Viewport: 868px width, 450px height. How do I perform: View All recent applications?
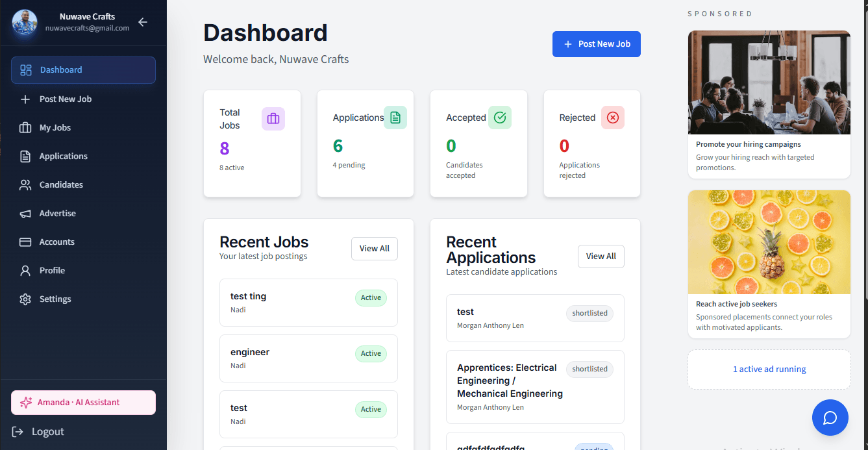601,256
